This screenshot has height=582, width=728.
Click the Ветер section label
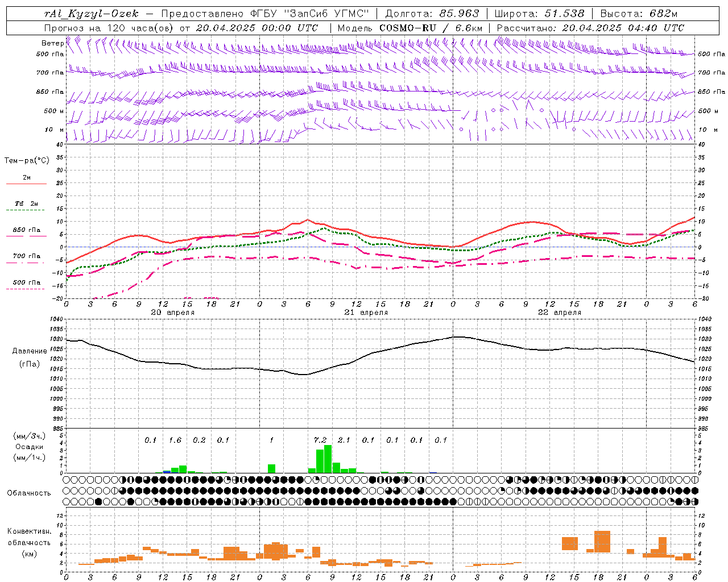click(52, 43)
